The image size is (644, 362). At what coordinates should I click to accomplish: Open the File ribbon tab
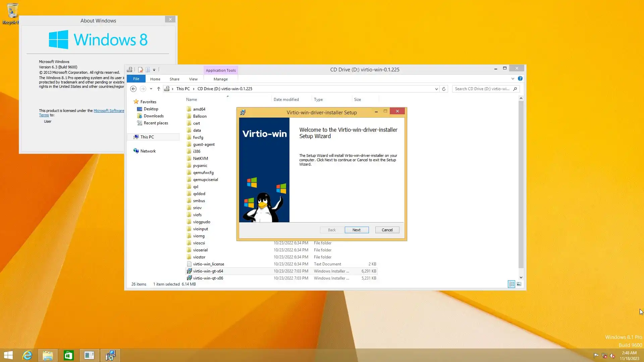coord(136,79)
